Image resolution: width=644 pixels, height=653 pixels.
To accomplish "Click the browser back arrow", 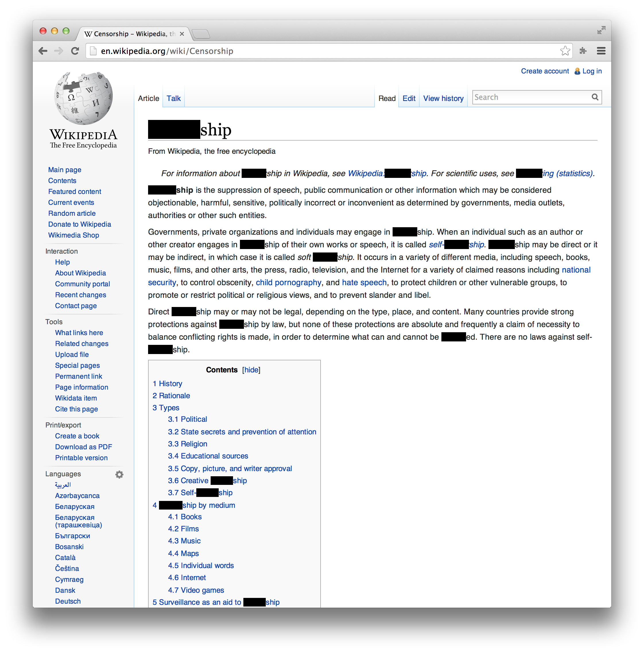I will (43, 51).
